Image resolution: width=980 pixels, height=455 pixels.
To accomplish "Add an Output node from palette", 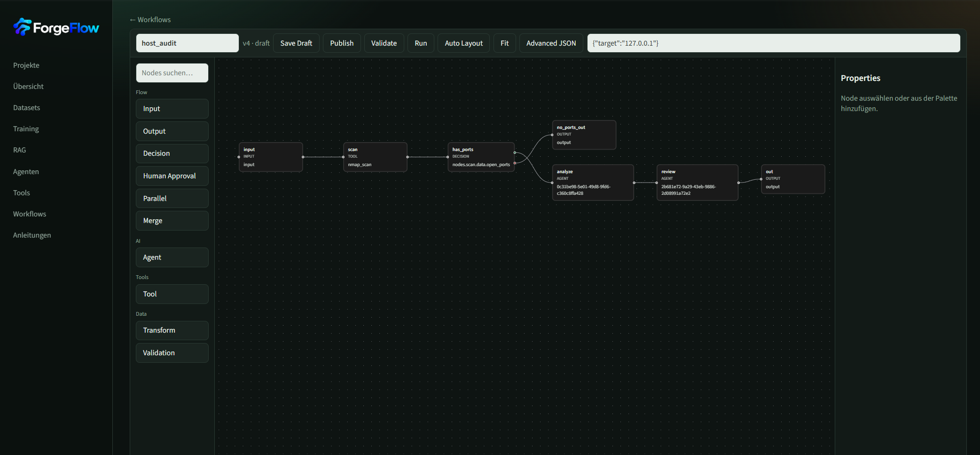I will [x=172, y=131].
